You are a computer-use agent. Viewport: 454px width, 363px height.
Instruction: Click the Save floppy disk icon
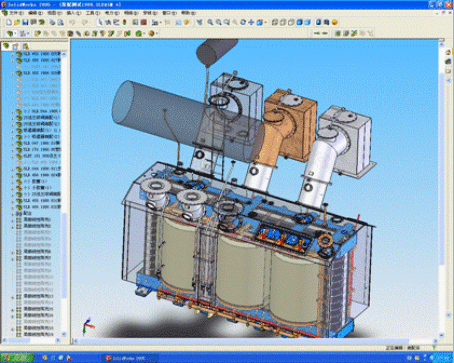pos(25,22)
